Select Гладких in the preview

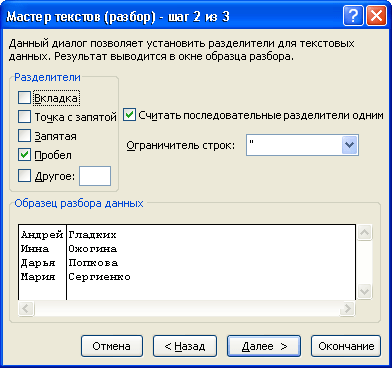coord(92,235)
